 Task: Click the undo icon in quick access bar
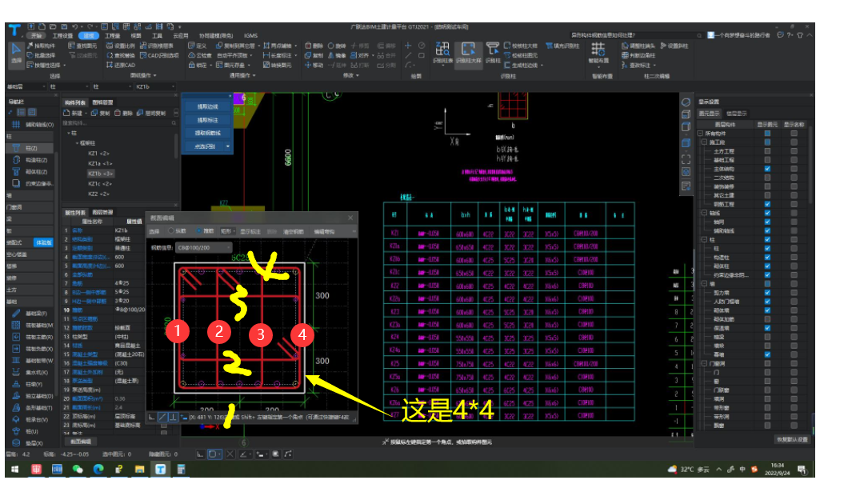(74, 26)
